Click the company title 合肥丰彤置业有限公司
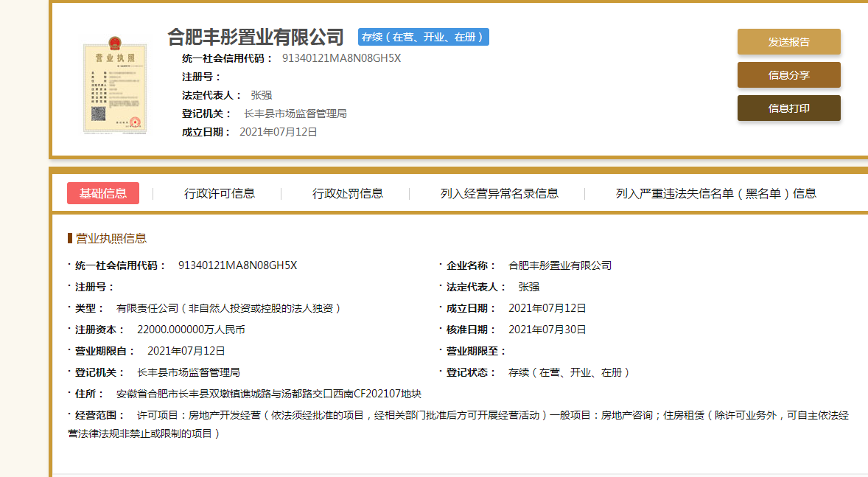 (256, 37)
